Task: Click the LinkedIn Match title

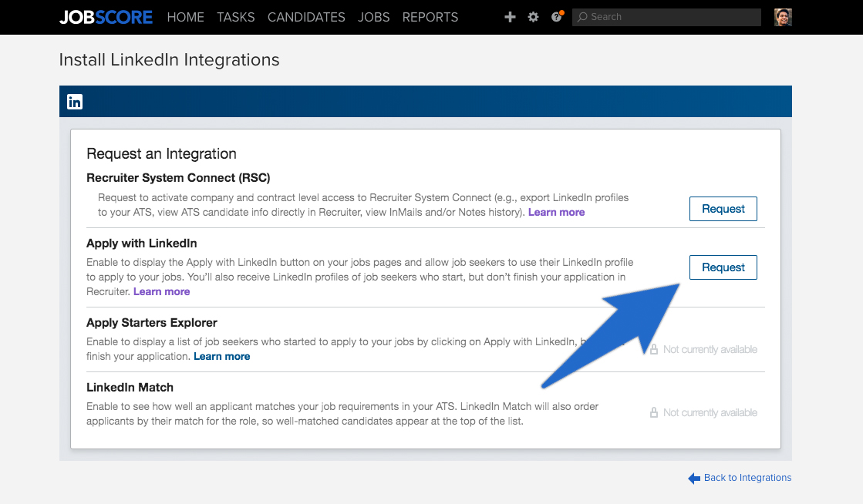Action: point(130,388)
